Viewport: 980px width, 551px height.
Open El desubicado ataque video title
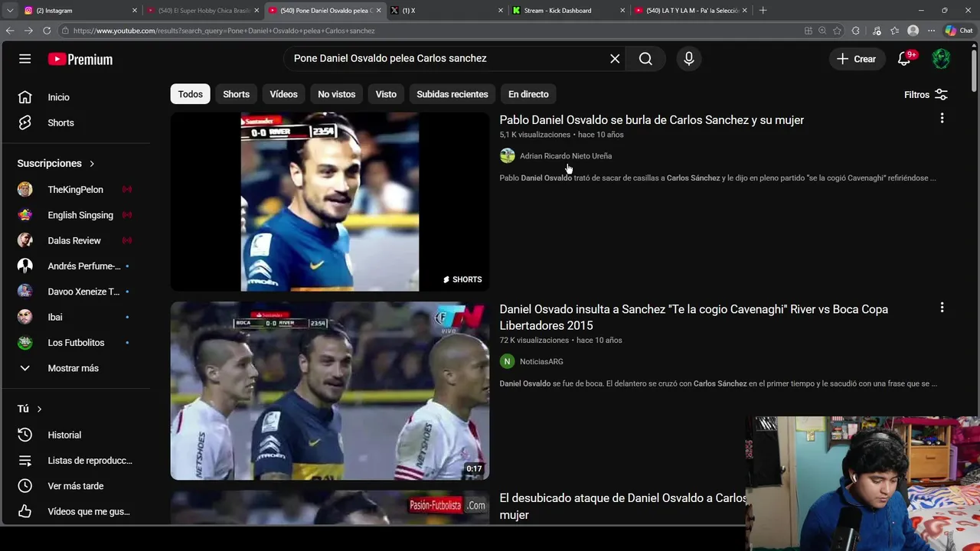pyautogui.click(x=622, y=507)
